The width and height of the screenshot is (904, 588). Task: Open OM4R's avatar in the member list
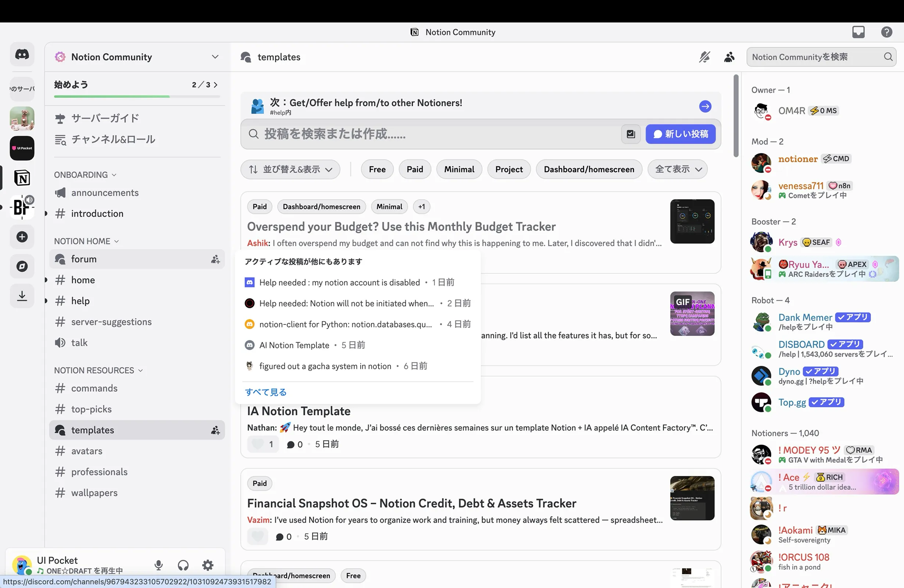pos(761,111)
